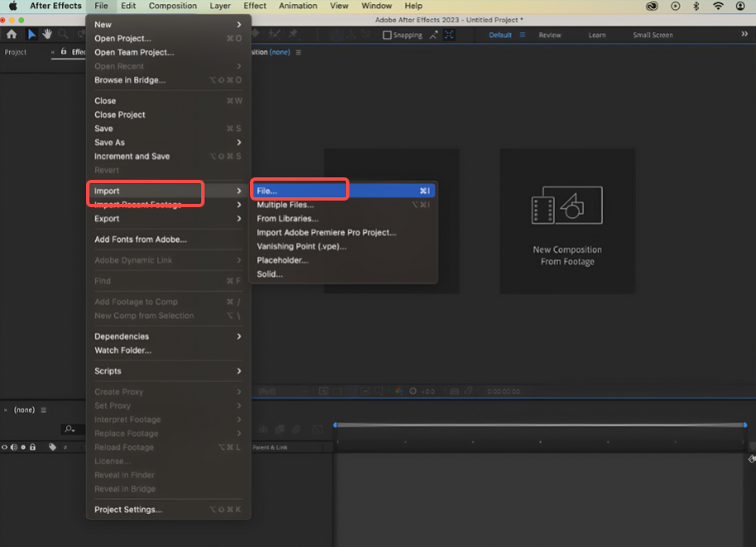The height and width of the screenshot is (547, 756).
Task: Click the stopwatch/camera icon in the composition bar
Action: 454,390
